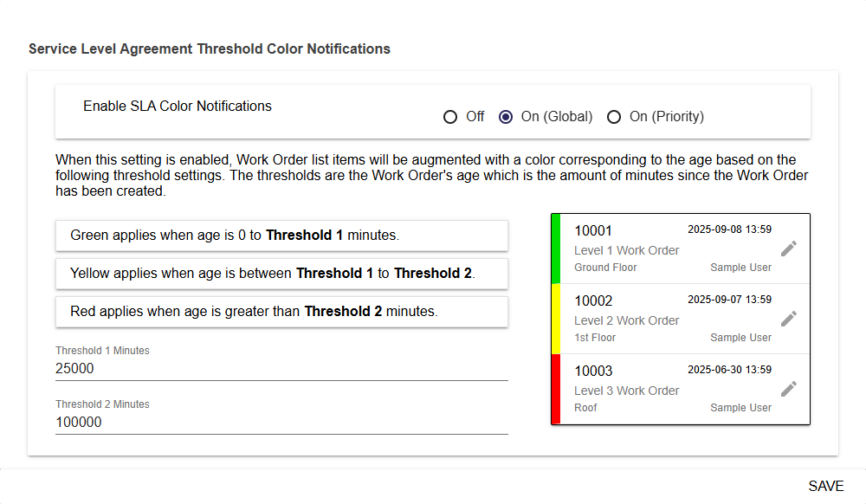Click the Yellow threshold rule card
Screen dimensions: 866x504
281,274
